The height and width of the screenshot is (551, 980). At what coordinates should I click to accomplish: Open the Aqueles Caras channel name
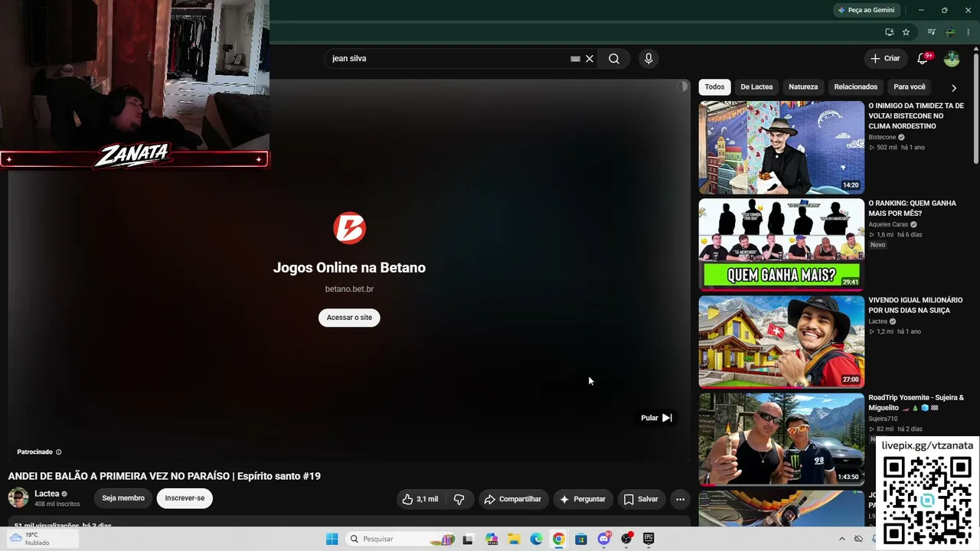point(888,225)
